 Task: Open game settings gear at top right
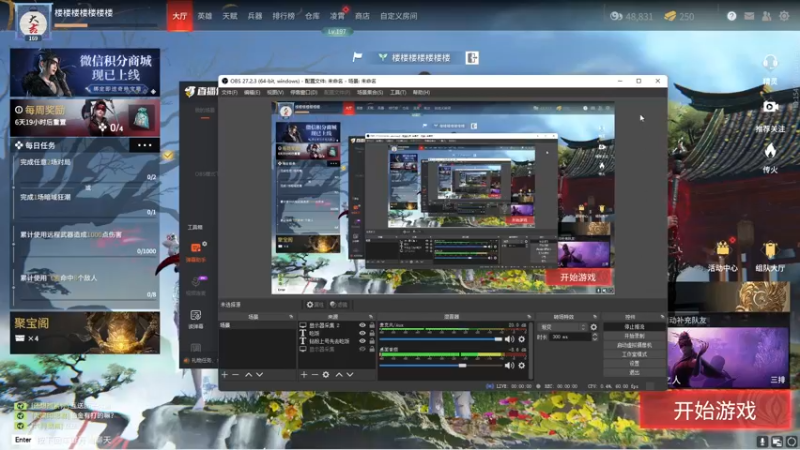784,16
